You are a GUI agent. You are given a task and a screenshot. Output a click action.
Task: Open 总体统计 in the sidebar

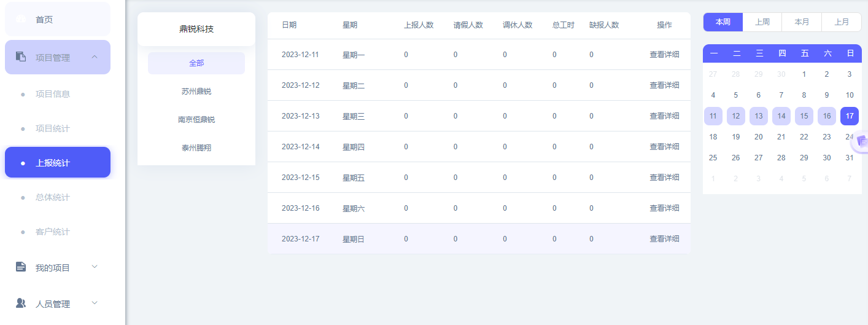53,197
